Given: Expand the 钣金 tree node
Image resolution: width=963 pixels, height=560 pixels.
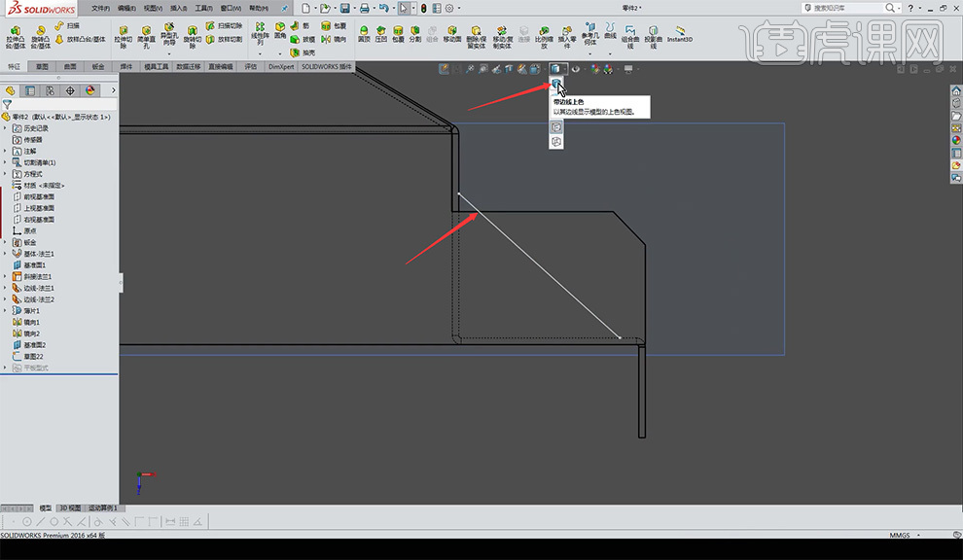Looking at the screenshot, I should pyautogui.click(x=5, y=242).
